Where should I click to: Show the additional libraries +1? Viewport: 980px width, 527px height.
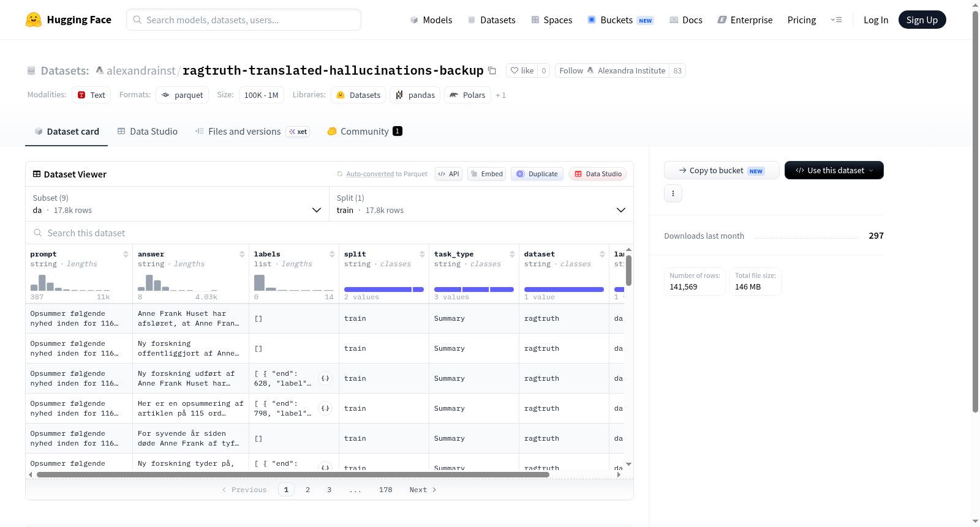[x=501, y=95]
